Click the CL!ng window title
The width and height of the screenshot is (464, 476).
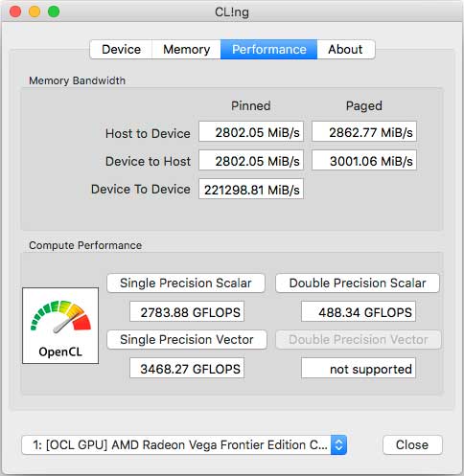(232, 12)
